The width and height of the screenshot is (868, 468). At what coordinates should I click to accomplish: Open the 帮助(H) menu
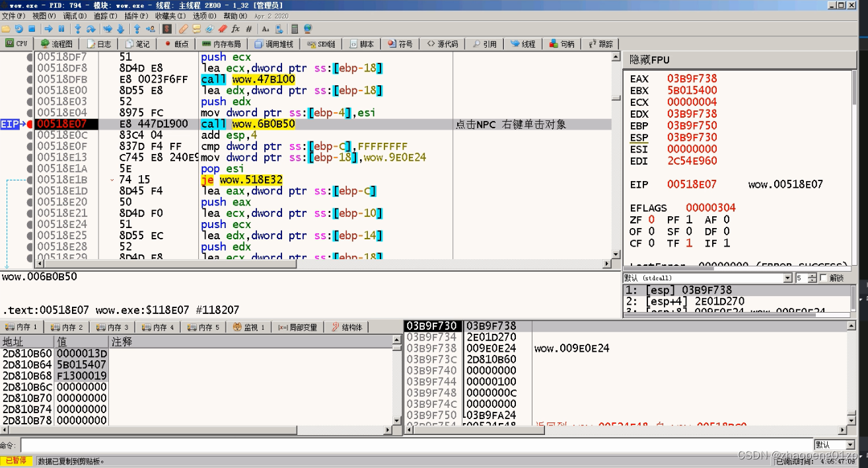point(235,16)
